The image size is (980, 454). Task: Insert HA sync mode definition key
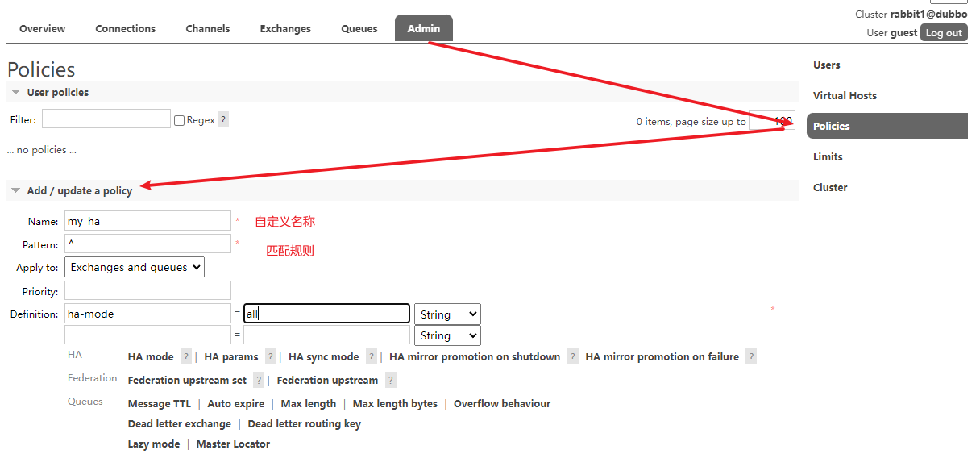(324, 356)
